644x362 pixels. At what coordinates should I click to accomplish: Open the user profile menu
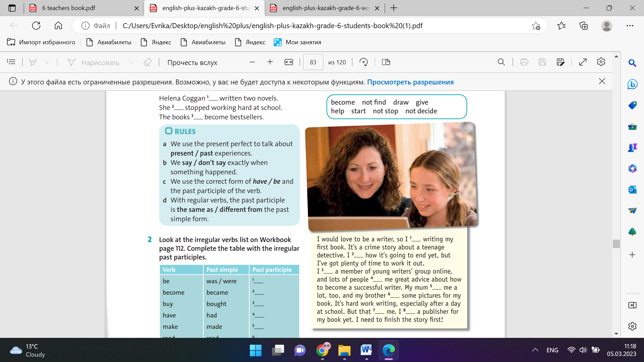coord(606,26)
